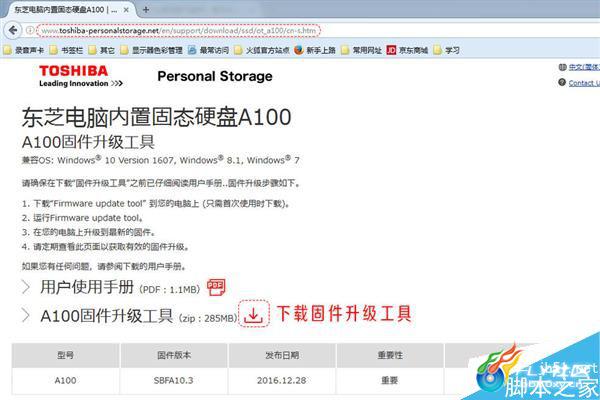The width and height of the screenshot is (600, 400).
Task: Select the 重要 importance cell
Action: 390,380
